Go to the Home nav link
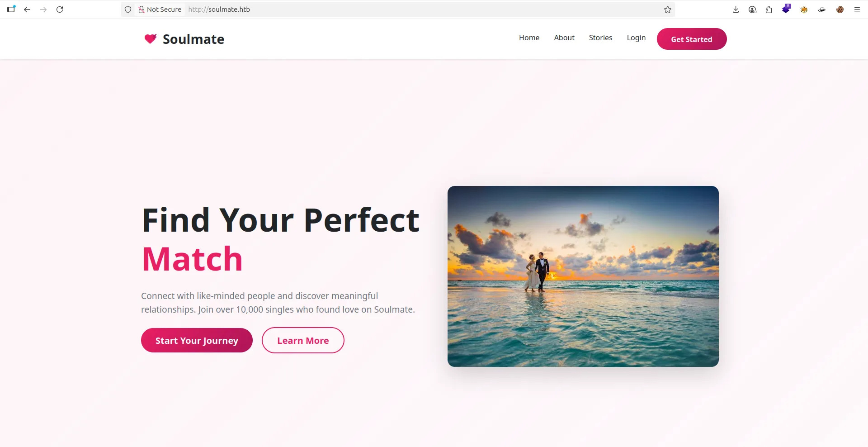868x447 pixels. (x=529, y=38)
